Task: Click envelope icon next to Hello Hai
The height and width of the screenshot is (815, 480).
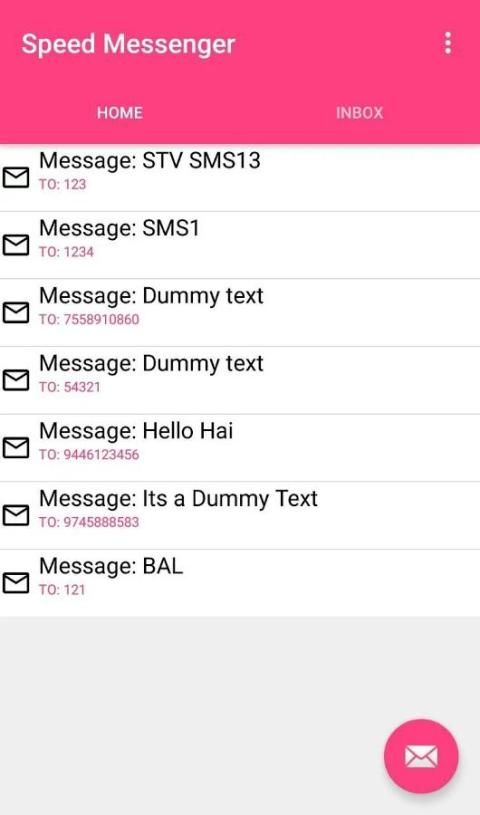Action: tap(16, 448)
